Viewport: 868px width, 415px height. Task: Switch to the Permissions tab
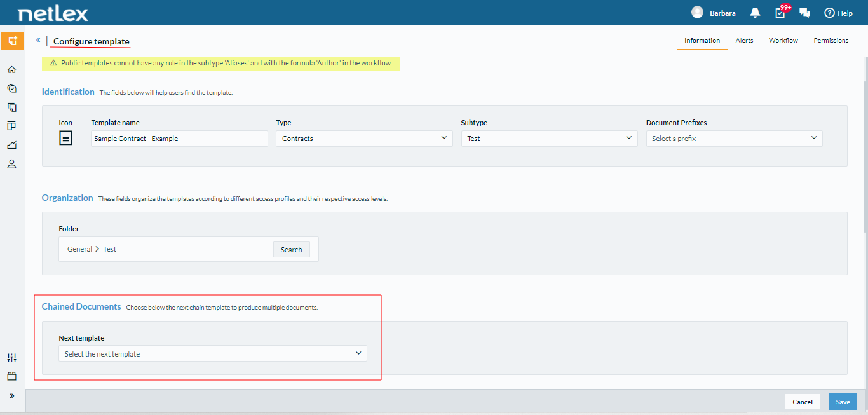tap(831, 41)
